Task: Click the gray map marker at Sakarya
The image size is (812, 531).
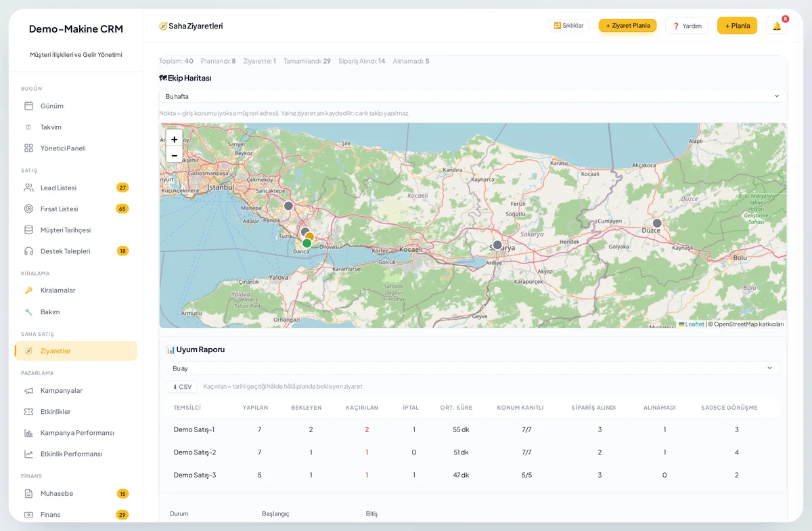Action: [x=497, y=245]
